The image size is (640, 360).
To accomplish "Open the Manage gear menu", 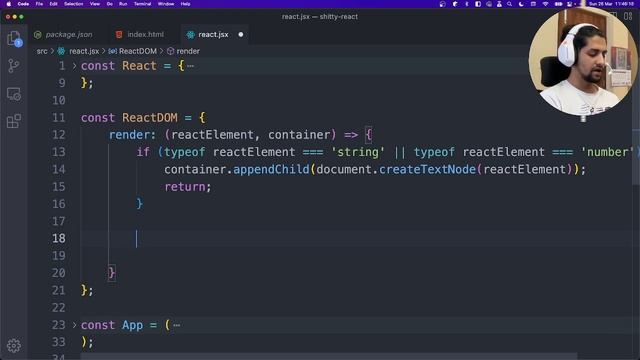I will 13,346.
